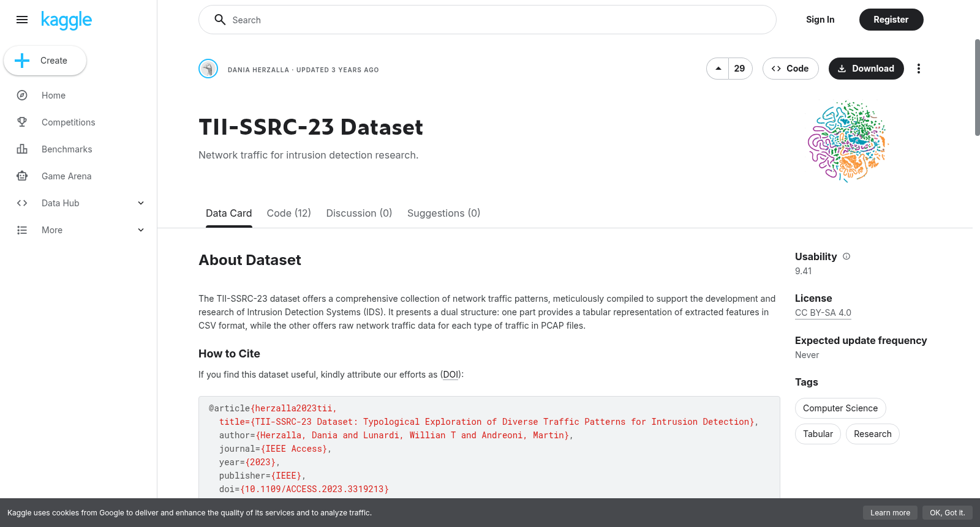
Task: Open the Suggestions (0) tab
Action: (443, 213)
